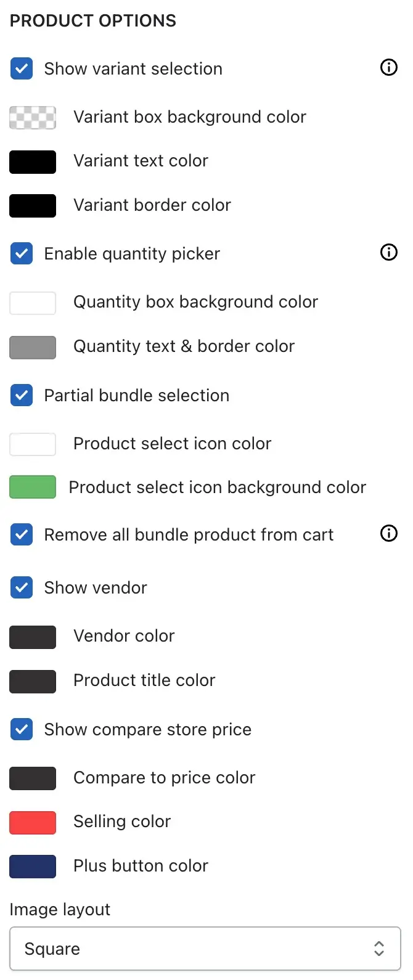Viewport: 413px width, 980px height.
Task: Select Quantity text & border color swatch
Action: [x=33, y=347]
